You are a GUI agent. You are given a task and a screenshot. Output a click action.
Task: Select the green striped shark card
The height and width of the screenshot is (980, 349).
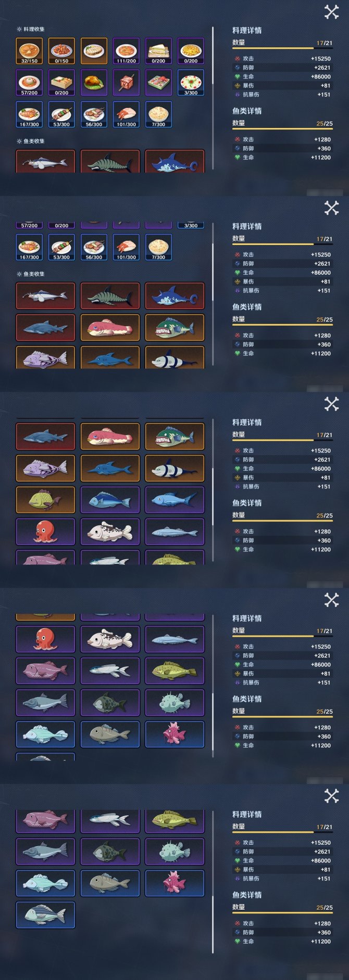tap(110, 295)
